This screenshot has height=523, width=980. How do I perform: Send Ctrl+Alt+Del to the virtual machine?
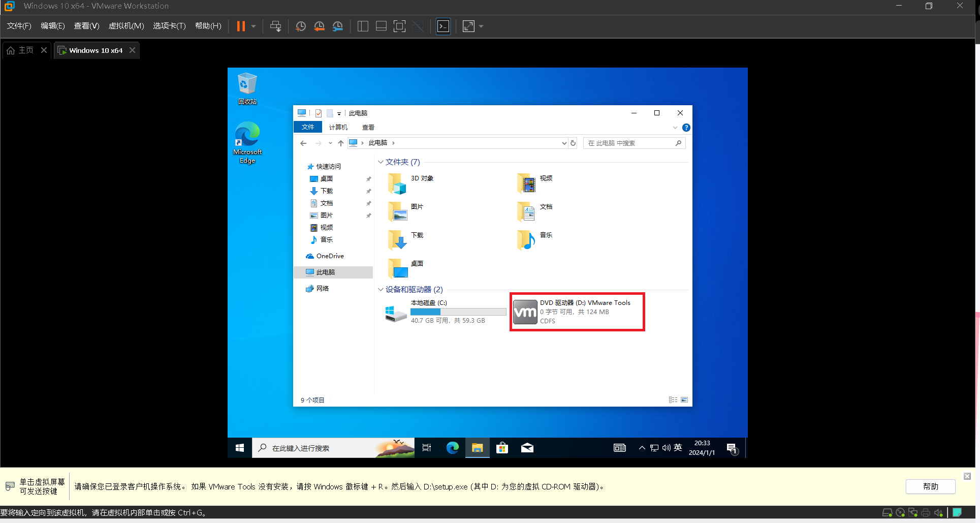click(276, 26)
